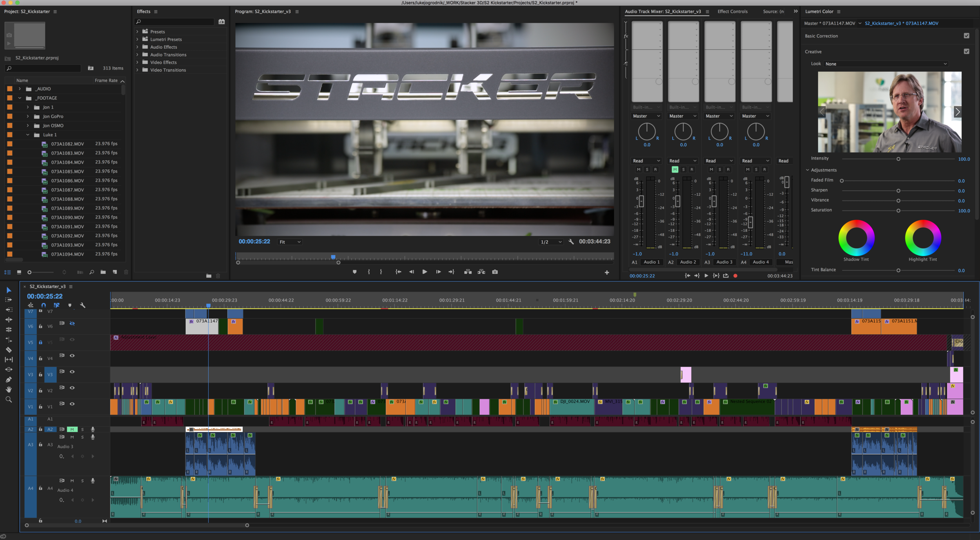Collapse the Adjustments section in Lumetri

pyautogui.click(x=808, y=170)
